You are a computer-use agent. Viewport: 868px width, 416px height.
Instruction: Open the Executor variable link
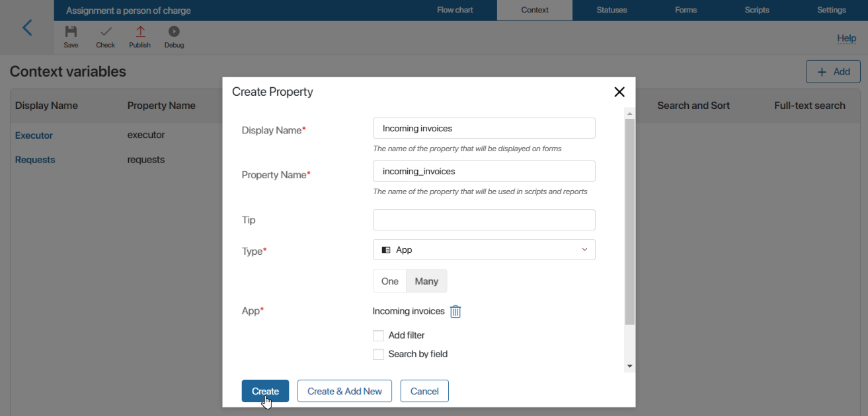click(x=34, y=135)
